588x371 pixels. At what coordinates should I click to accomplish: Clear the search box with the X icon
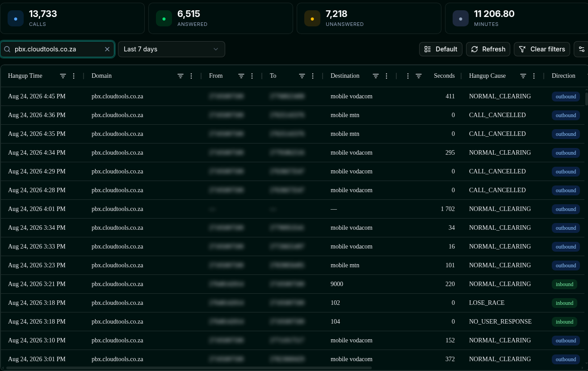(107, 49)
